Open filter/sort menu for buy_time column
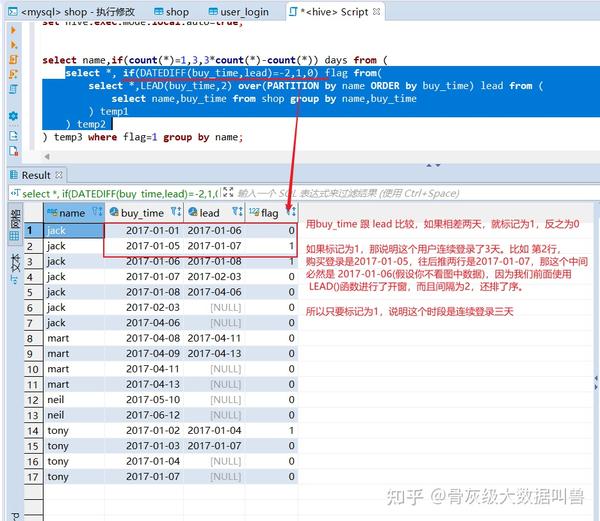 pyautogui.click(x=176, y=211)
